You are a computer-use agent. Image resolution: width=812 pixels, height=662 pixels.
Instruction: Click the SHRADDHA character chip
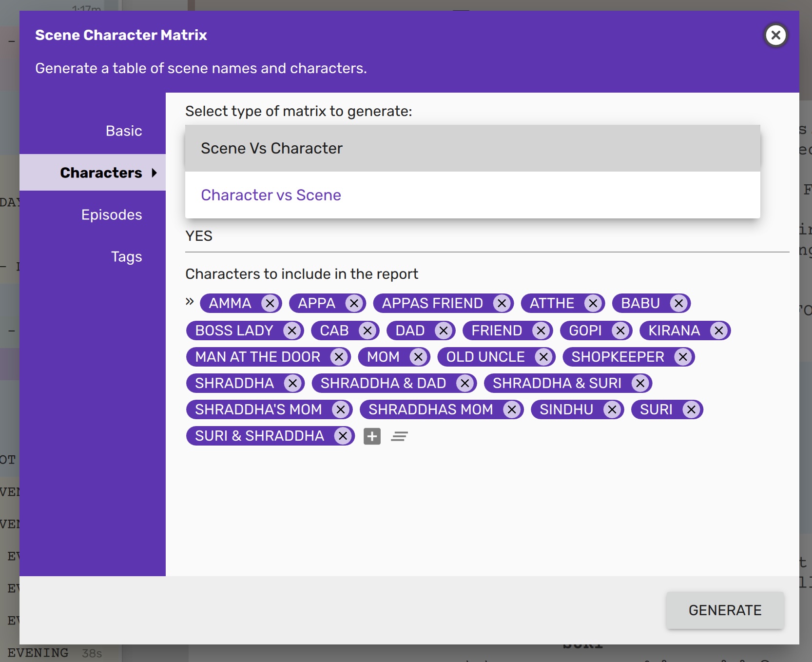point(234,383)
